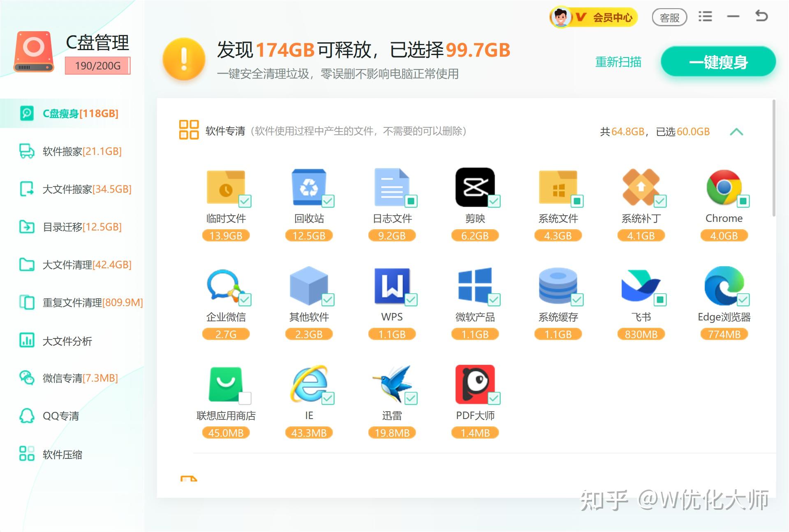
Task: Enable the 联想应用商店 checkbox
Action: 245,398
